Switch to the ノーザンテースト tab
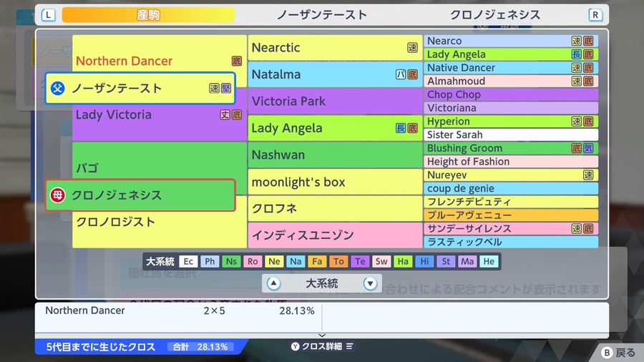Viewport: 644px width, 362px height. point(321,15)
